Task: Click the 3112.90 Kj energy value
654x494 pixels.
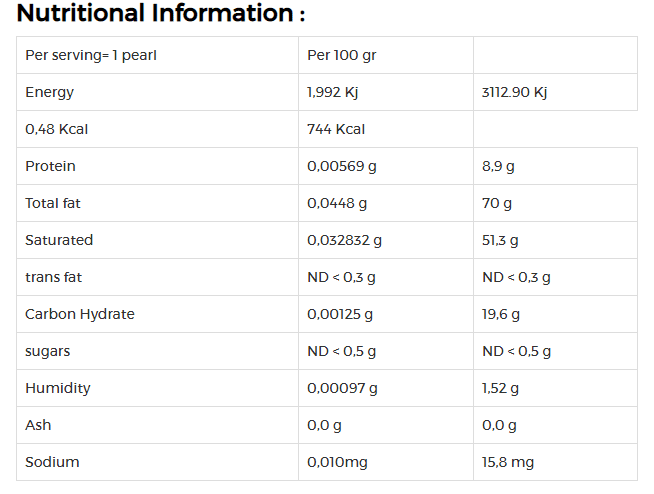Action: [514, 92]
